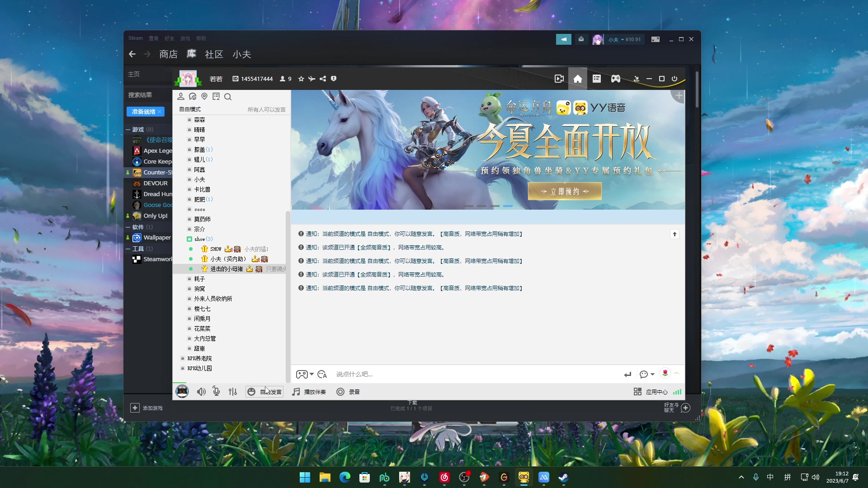Click the flower gift icon

pos(665,373)
